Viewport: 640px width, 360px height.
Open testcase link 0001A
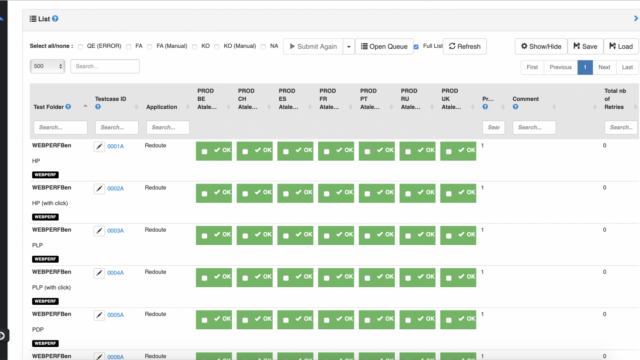(116, 146)
